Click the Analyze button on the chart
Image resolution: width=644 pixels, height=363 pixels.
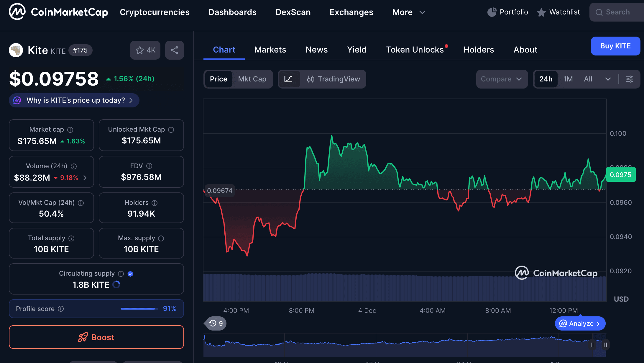tap(580, 323)
